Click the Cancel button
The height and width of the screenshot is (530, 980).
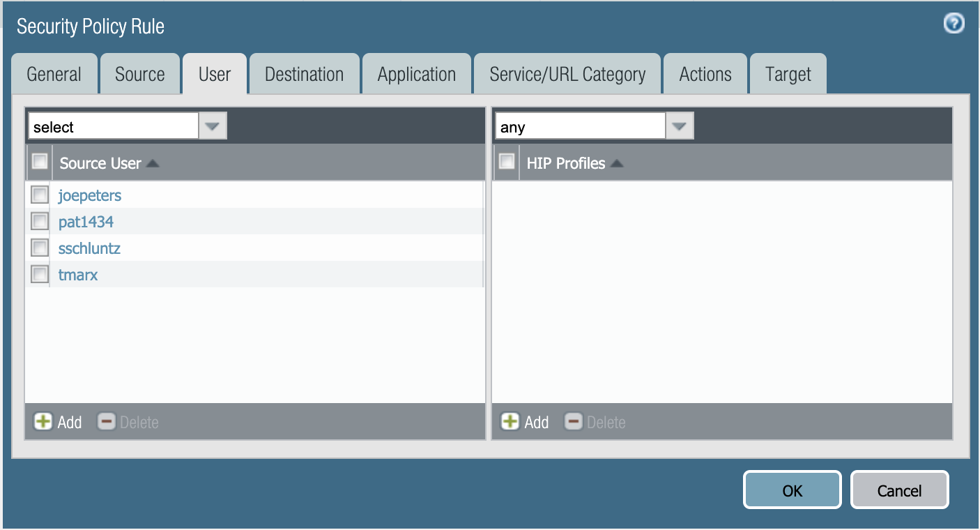pyautogui.click(x=899, y=490)
